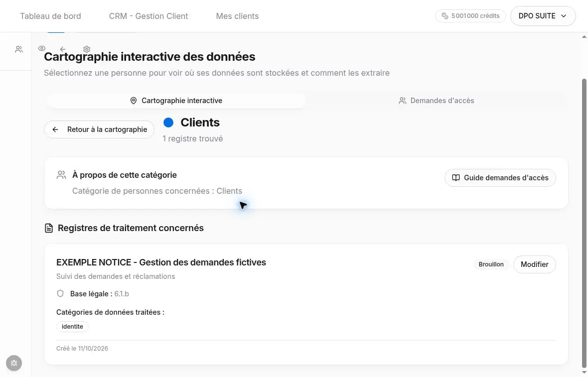This screenshot has width=588, height=377.
Task: Click the bug report icon at bottom left
Action: tap(14, 363)
